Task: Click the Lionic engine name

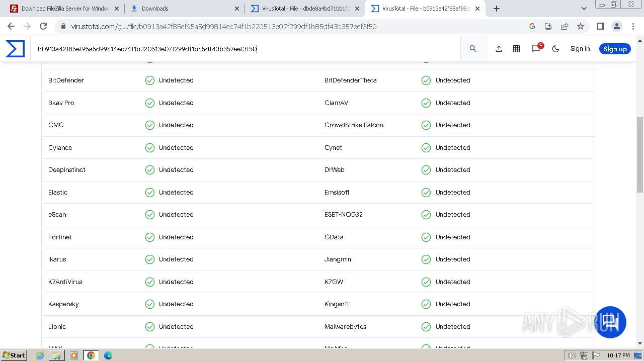Action: [57, 327]
